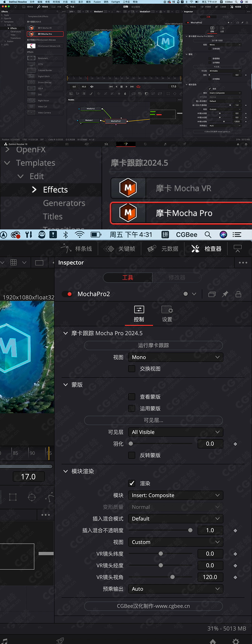Open the 文件 menu in the menu bar
The width and height of the screenshot is (252, 644).
pyautogui.click(x=32, y=2)
